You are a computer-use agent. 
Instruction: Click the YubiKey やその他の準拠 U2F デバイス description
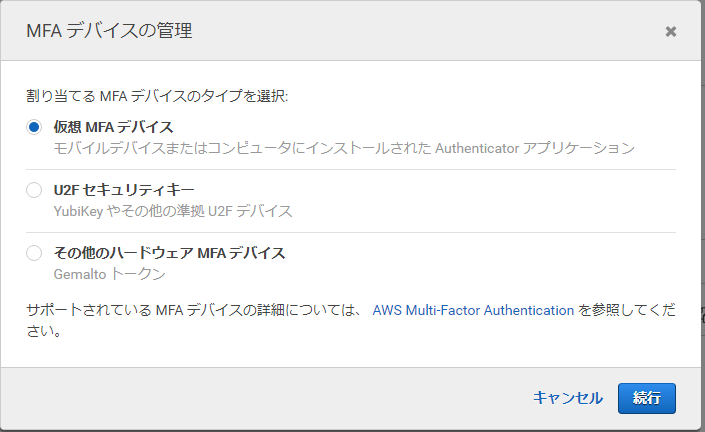tap(173, 211)
